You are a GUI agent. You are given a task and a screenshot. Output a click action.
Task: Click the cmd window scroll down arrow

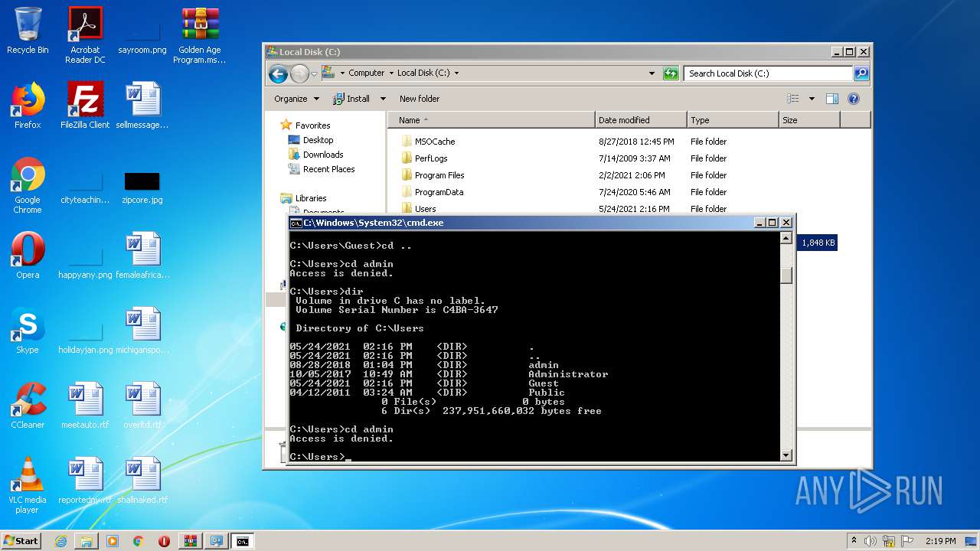coord(786,455)
